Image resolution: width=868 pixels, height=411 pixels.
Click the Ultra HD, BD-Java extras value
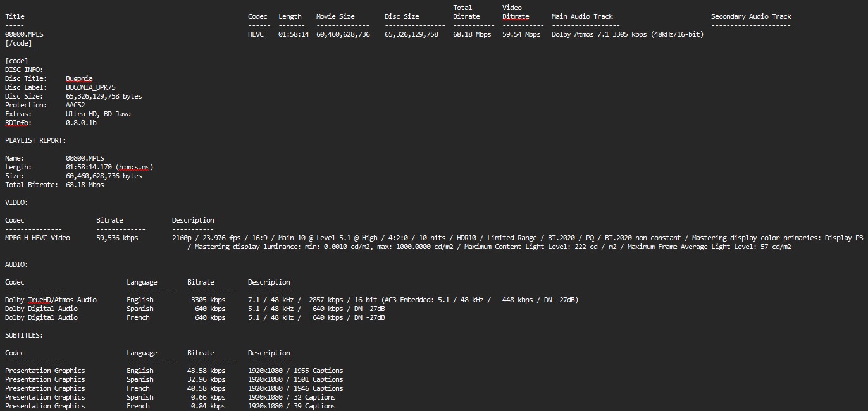click(98, 114)
